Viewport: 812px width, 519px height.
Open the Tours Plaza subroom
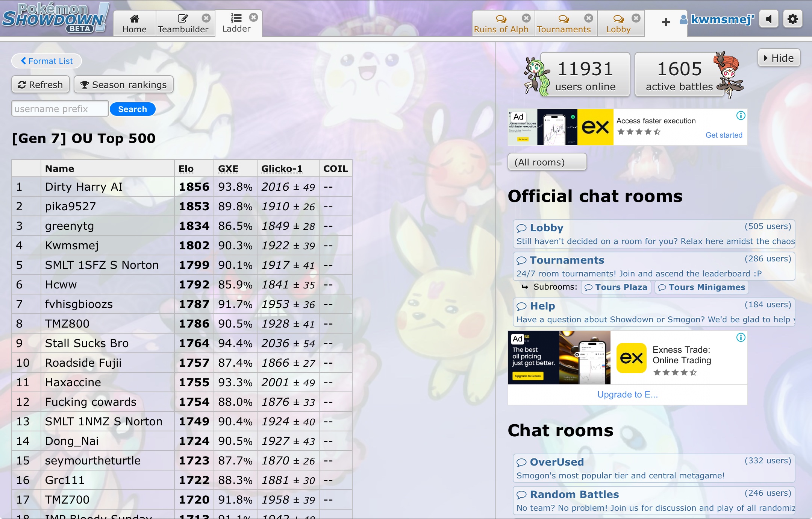point(616,287)
